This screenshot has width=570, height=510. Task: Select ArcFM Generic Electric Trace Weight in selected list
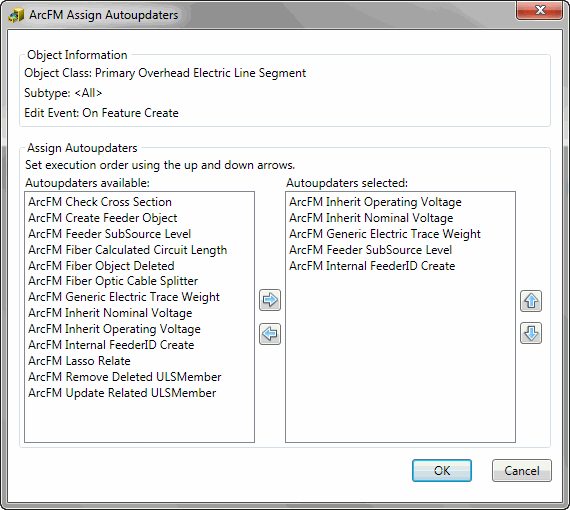pyautogui.click(x=385, y=234)
